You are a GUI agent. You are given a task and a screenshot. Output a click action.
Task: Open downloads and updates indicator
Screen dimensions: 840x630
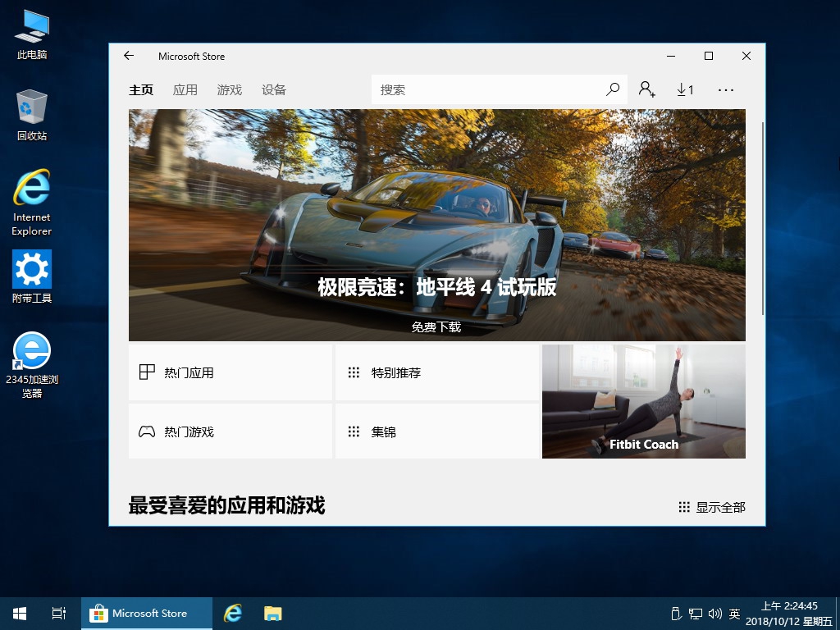(x=685, y=89)
